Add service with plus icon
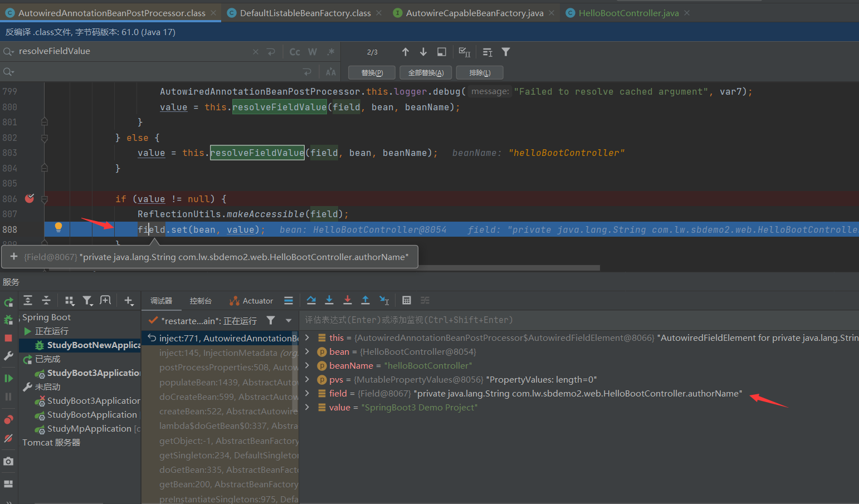Viewport: 859px width, 504px height. (x=129, y=301)
